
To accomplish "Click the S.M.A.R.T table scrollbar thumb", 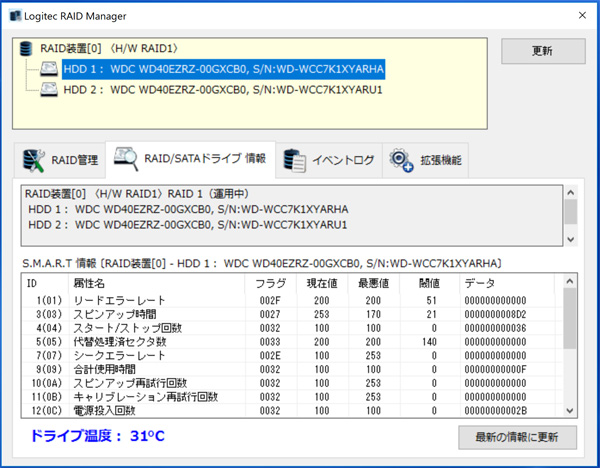I will coord(570,318).
